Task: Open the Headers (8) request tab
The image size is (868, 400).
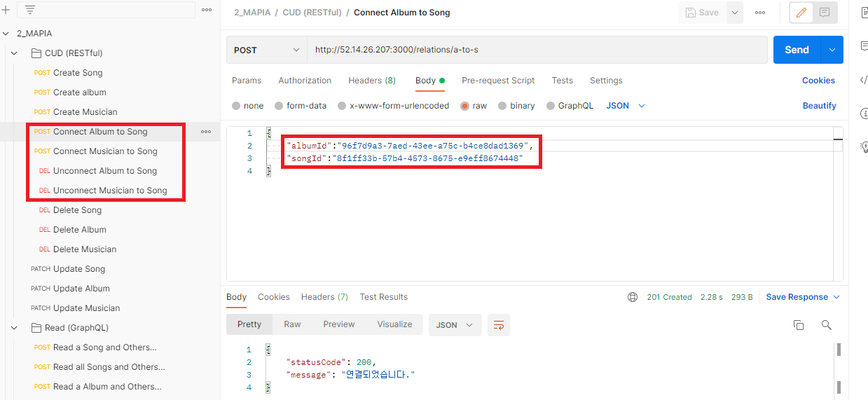Action: point(372,81)
